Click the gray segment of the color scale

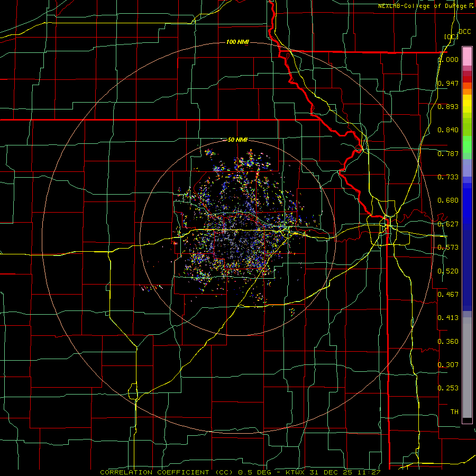click(x=467, y=368)
